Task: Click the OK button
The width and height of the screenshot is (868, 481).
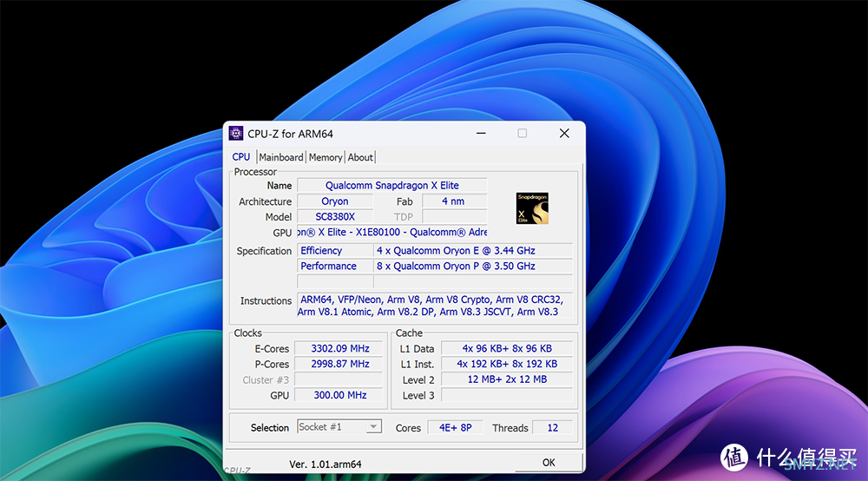Action: coord(549,462)
